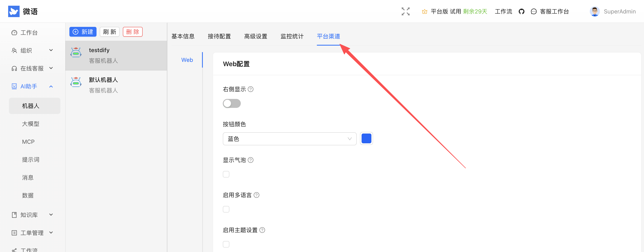
Task: Switch to the 接待配置 tab
Action: coord(219,36)
